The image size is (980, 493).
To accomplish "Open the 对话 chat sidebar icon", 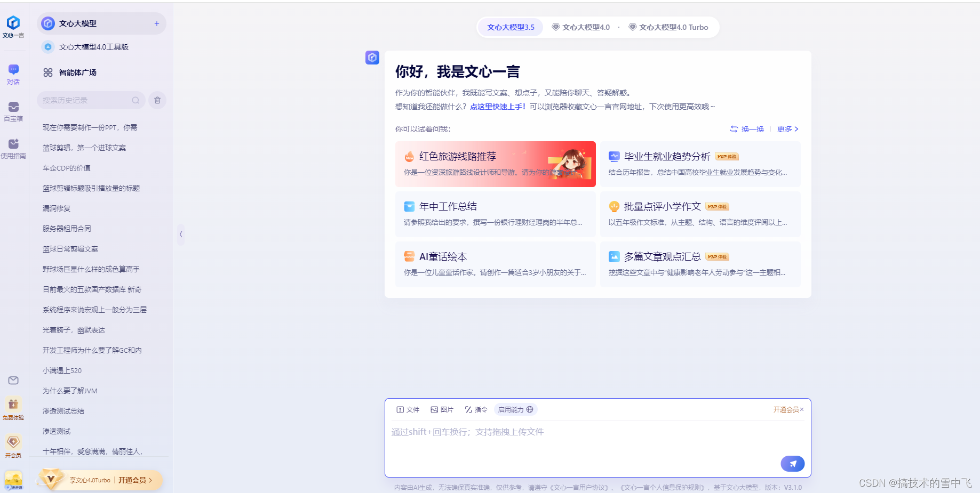I will [x=13, y=70].
